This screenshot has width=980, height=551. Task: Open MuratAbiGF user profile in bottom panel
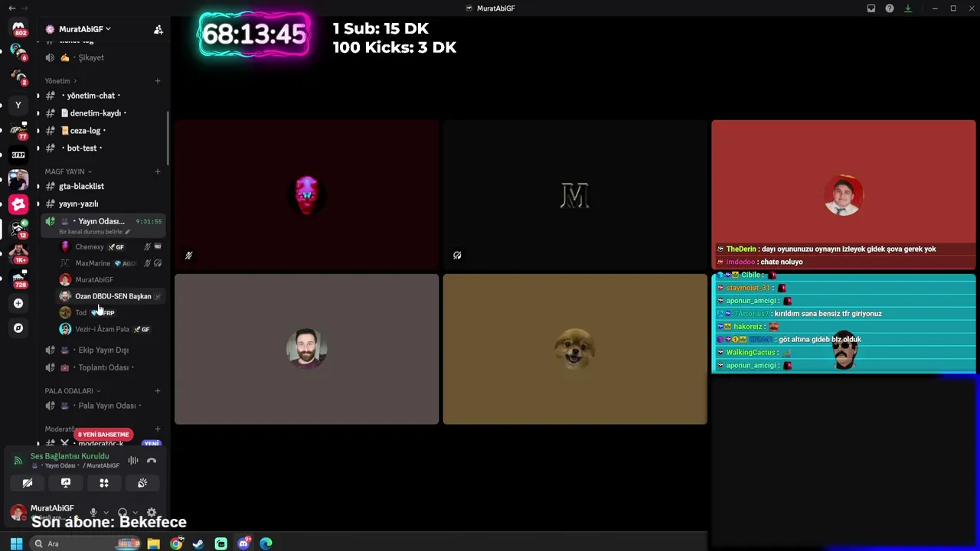44,512
